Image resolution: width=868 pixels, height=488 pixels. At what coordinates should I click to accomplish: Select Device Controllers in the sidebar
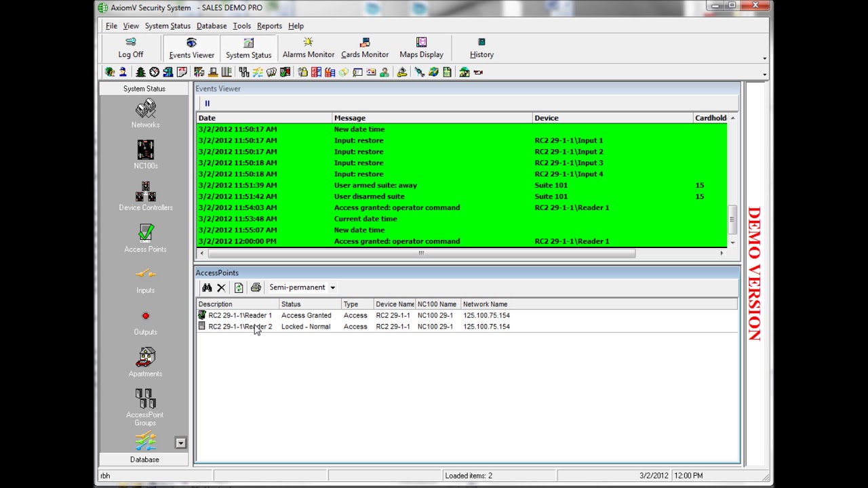click(x=145, y=197)
